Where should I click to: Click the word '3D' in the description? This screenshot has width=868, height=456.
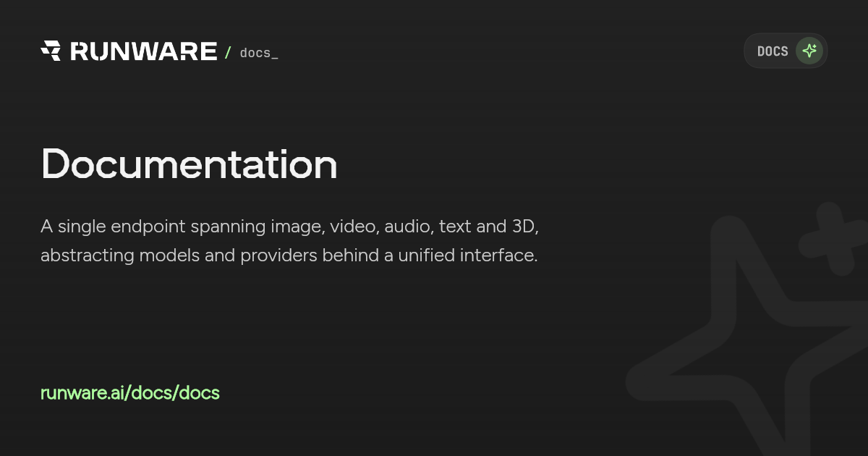(526, 227)
